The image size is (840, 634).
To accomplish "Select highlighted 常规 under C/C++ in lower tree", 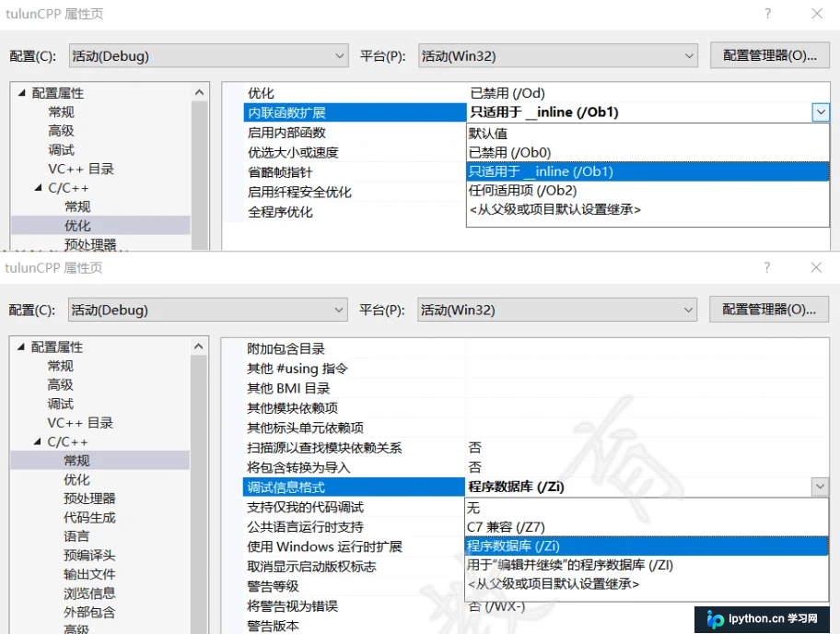I will coord(76,461).
